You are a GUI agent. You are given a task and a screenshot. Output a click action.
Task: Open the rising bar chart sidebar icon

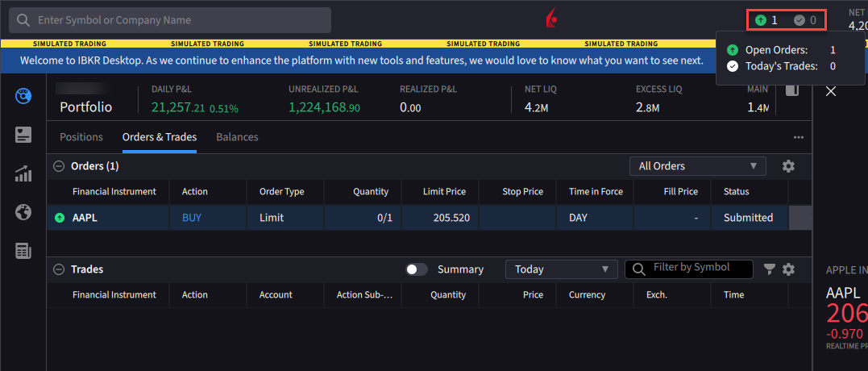point(23,173)
